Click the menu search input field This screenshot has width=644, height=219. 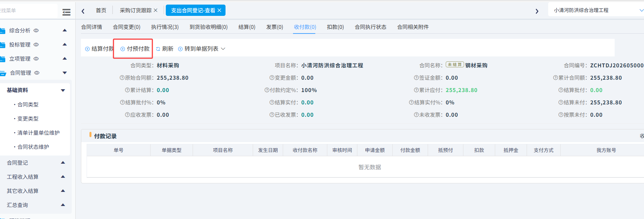click(28, 11)
